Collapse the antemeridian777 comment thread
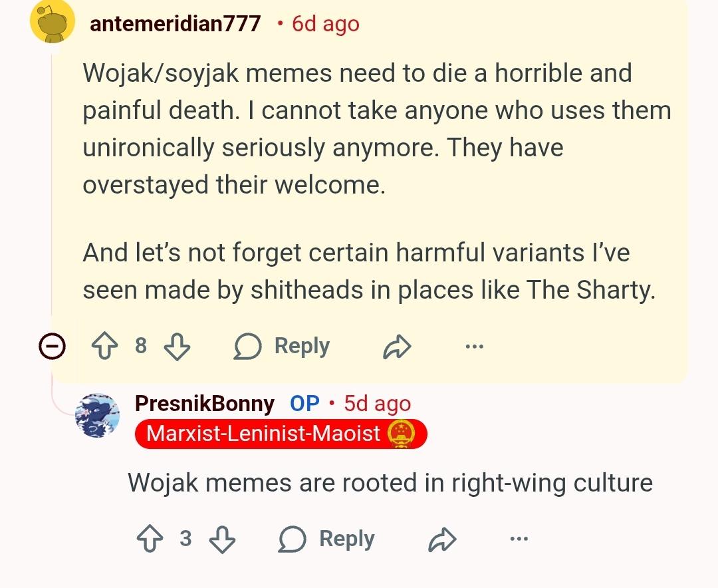This screenshot has width=718, height=588. 52,347
